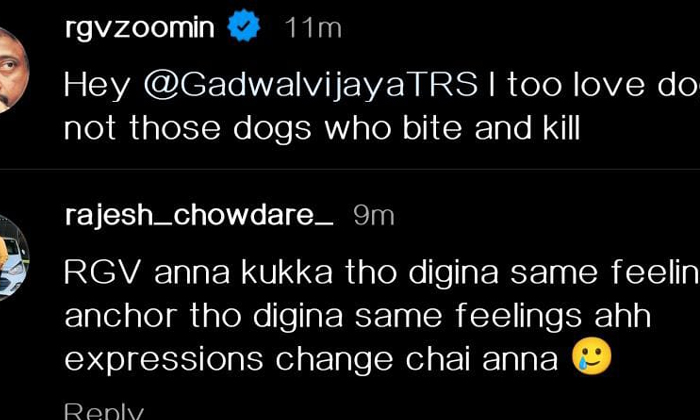The width and height of the screenshot is (700, 420).
Task: Click the text 'not those dogs who bite and kill'
Action: click(x=320, y=128)
